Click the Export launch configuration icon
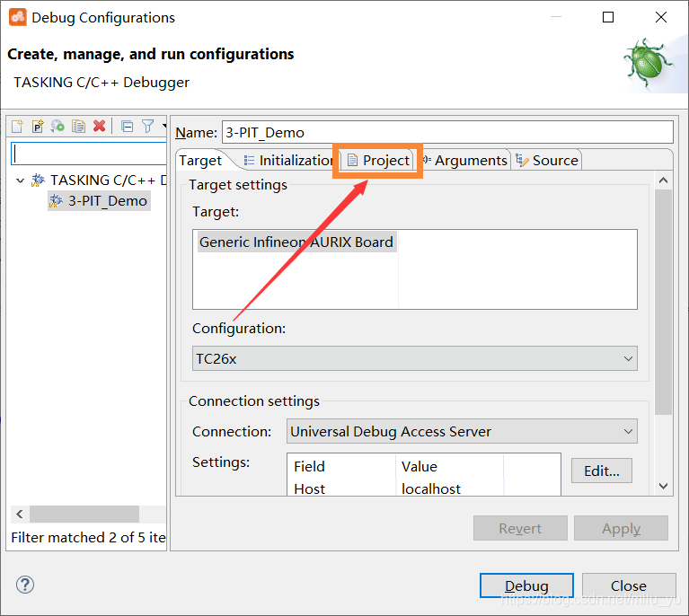The image size is (689, 616). point(57,126)
